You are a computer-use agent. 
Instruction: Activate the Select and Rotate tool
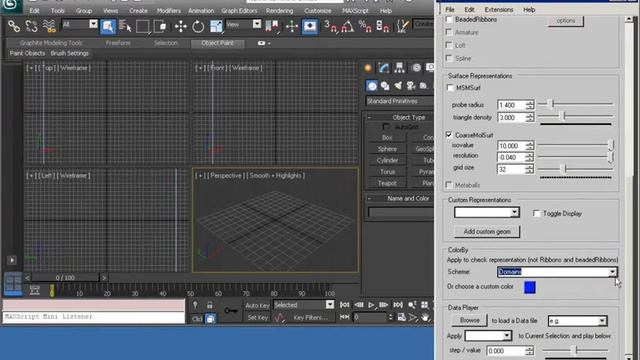(x=198, y=27)
